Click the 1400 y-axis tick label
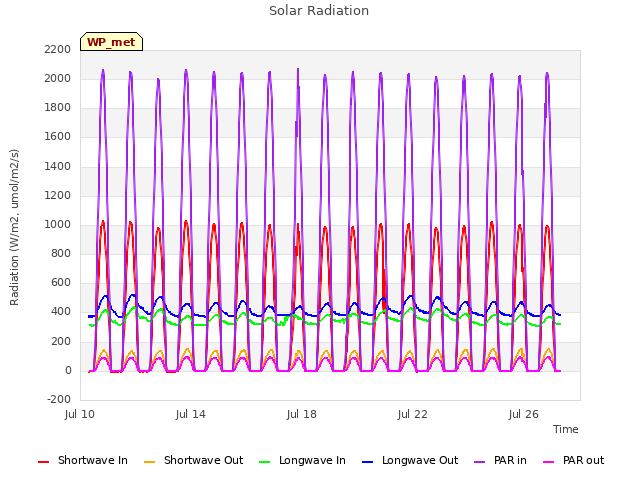 58,166
